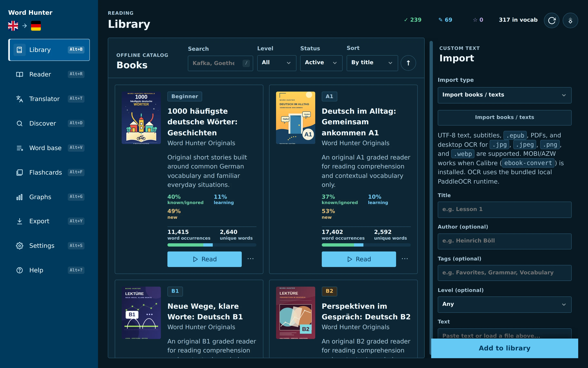
Task: Click the Settings gear icon
Action: coord(19,246)
